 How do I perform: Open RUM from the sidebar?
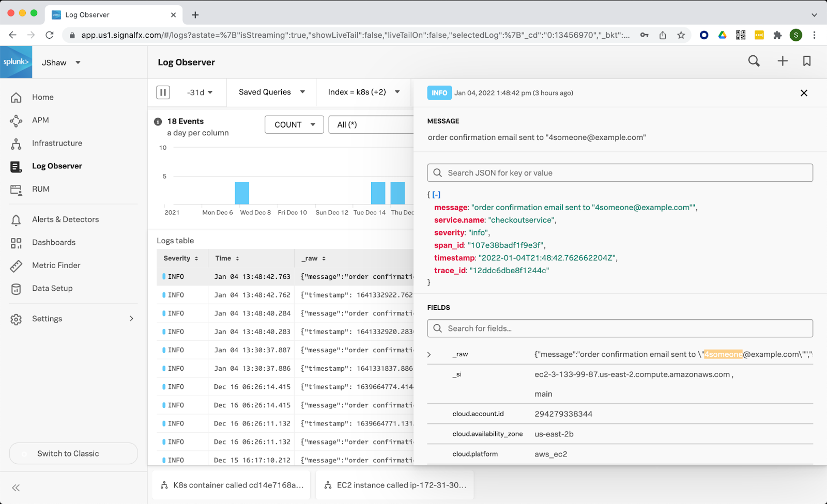(x=40, y=189)
